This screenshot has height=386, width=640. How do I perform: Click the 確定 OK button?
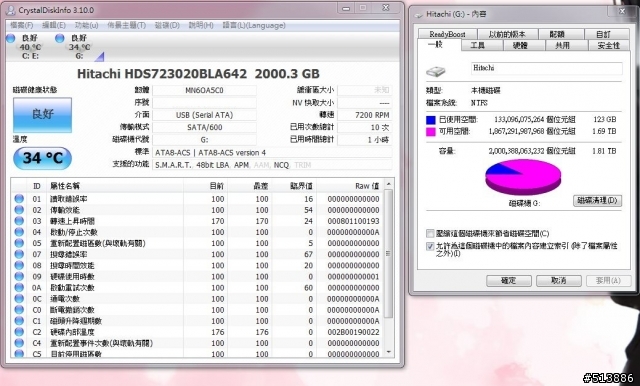(x=509, y=280)
